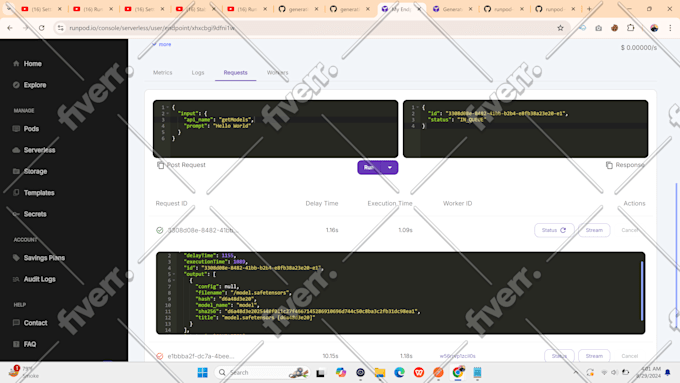Copy the Post Request JSON
Screen dimensions: 680x383
pyautogui.click(x=160, y=165)
